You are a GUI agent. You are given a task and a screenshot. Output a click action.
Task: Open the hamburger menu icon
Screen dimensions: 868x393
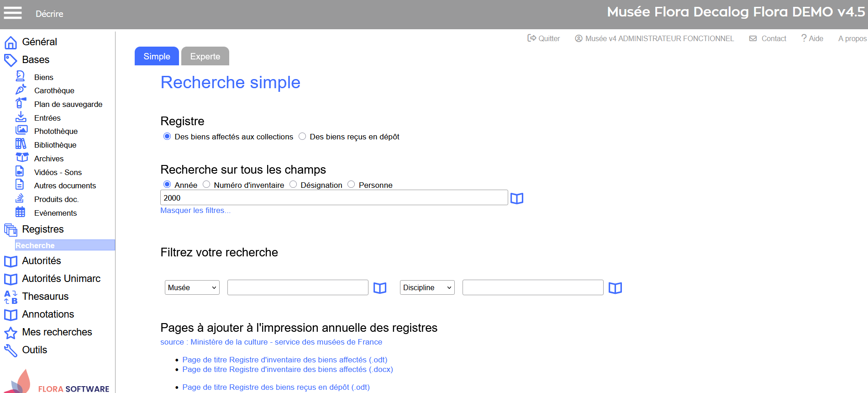click(x=13, y=13)
